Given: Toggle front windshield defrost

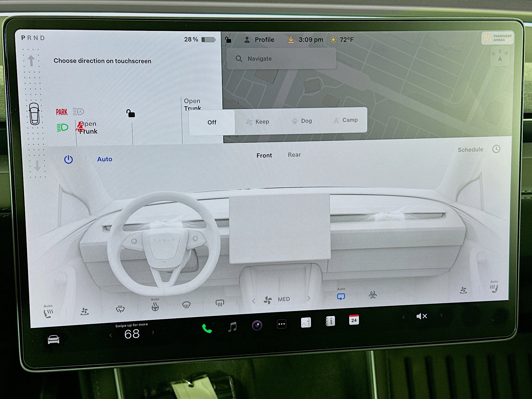Looking at the screenshot, I should coord(186,305).
